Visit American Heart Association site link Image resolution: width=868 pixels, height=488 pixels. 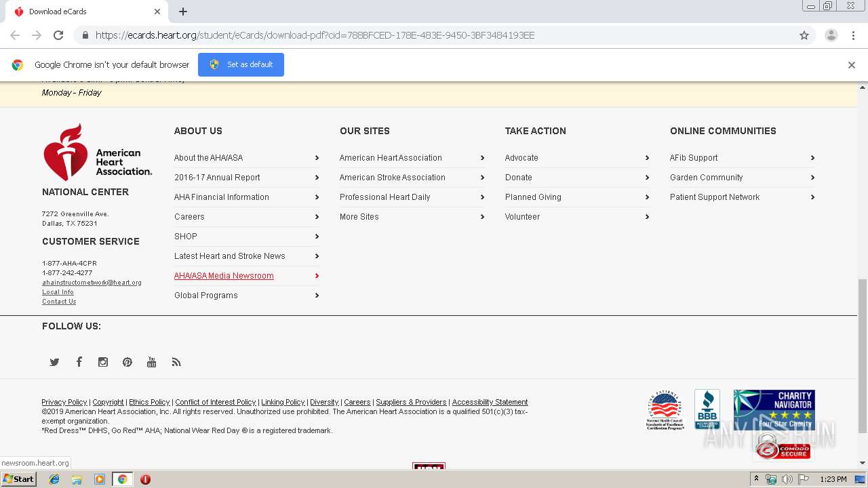click(x=391, y=158)
